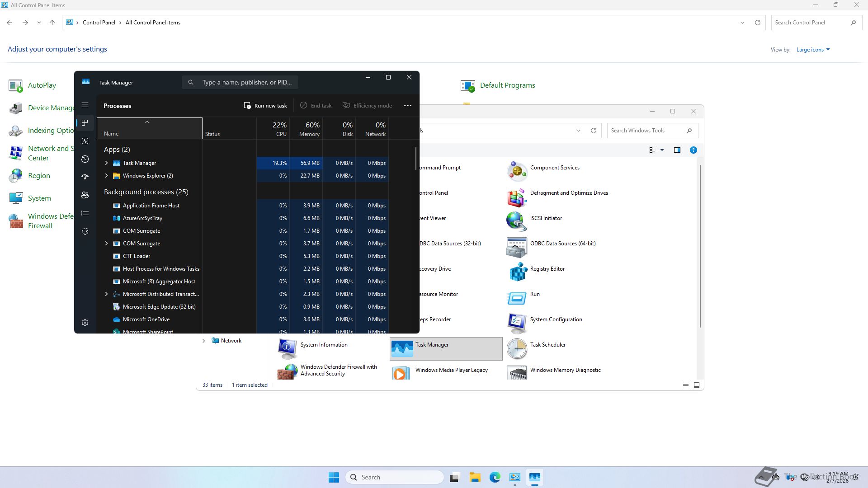The height and width of the screenshot is (488, 868).
Task: Toggle the preview pane in Windows Tools
Action: pyautogui.click(x=677, y=150)
